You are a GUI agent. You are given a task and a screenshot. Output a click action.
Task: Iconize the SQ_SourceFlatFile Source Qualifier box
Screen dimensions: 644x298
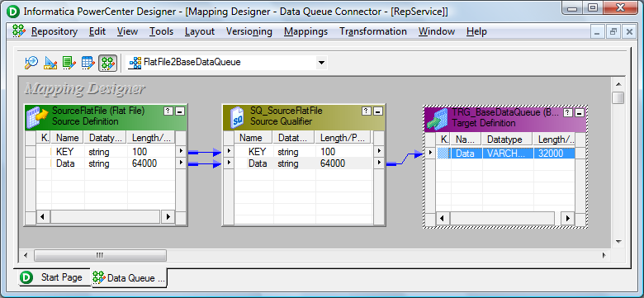click(x=378, y=111)
